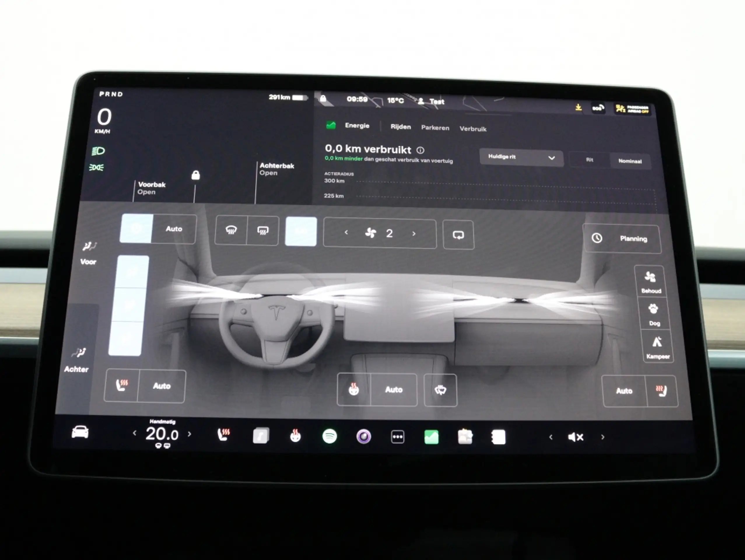Toggle wiper defrost button next to steering Auto
Screen dimensions: 745x560
[x=440, y=390]
